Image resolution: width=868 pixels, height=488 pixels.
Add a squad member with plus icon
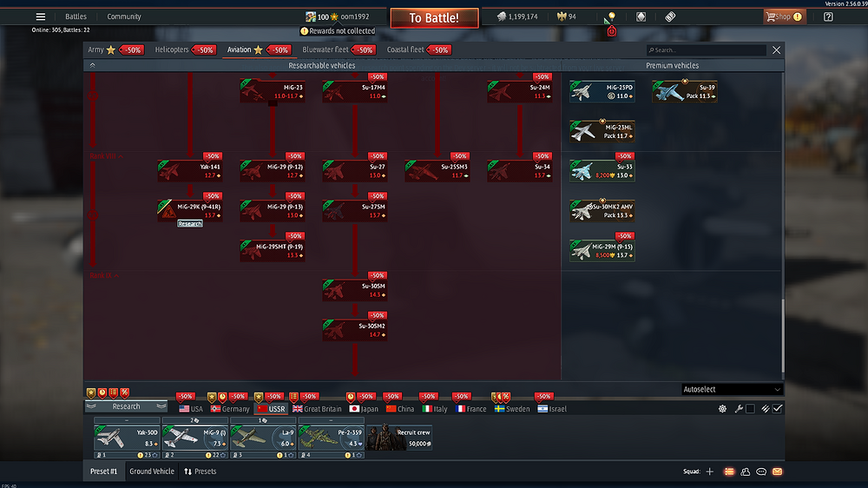(710, 472)
